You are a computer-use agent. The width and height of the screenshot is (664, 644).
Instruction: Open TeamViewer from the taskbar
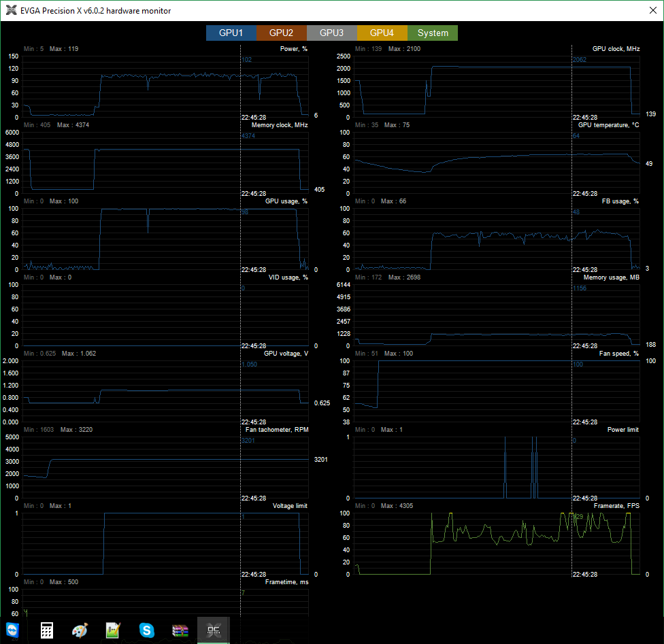pos(12,630)
